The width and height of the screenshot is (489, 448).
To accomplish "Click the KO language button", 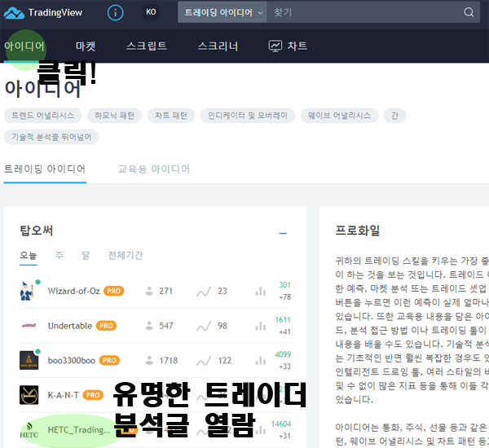I will (x=151, y=12).
